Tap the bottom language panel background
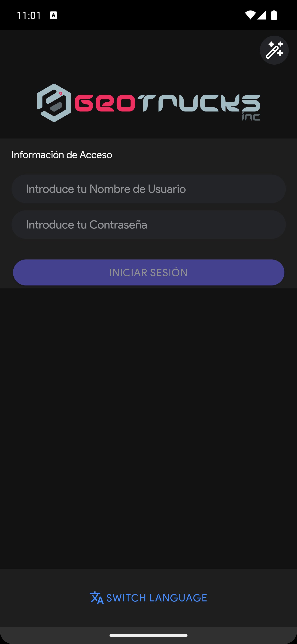Image resolution: width=297 pixels, height=644 pixels. (148, 615)
